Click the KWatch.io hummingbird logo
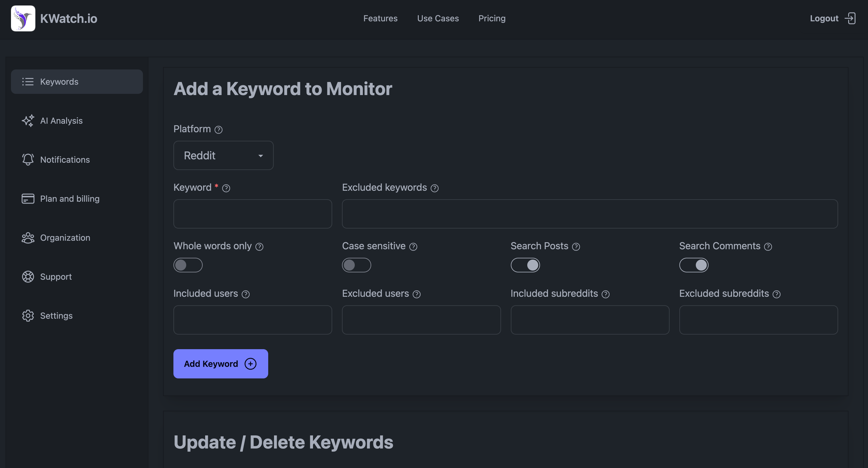Screen dimensions: 868x468 pyautogui.click(x=23, y=18)
